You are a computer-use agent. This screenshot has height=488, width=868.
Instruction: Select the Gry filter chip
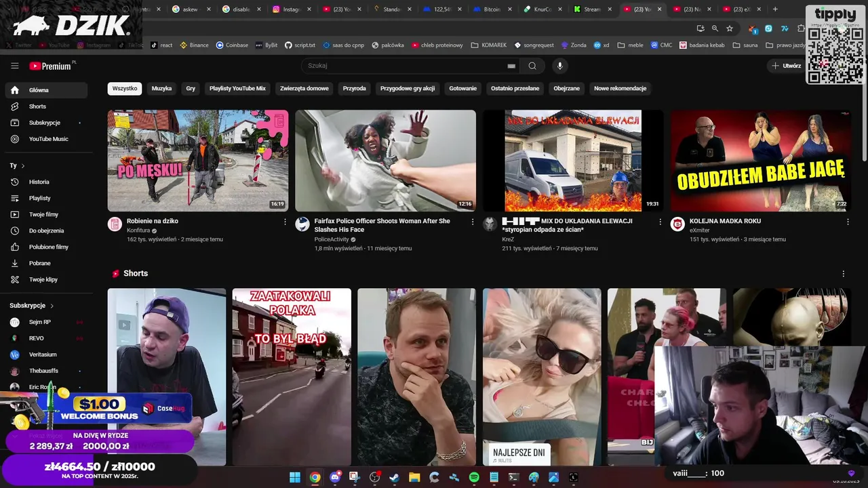point(191,89)
